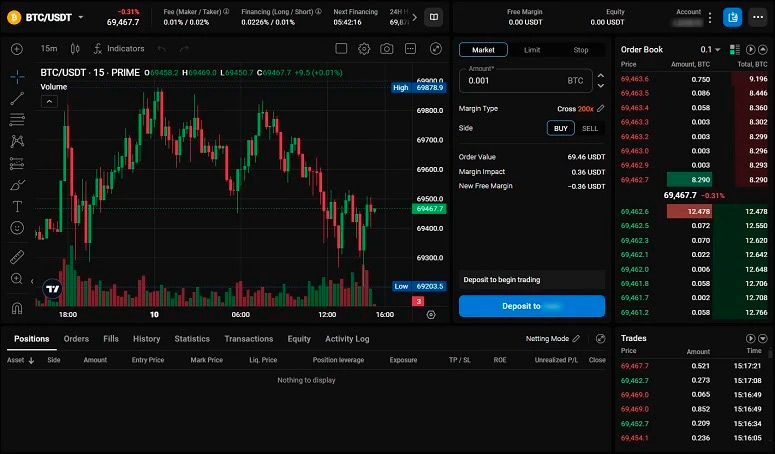This screenshot has width=775, height=454.
Task: Open the Transactions tab
Action: [248, 339]
